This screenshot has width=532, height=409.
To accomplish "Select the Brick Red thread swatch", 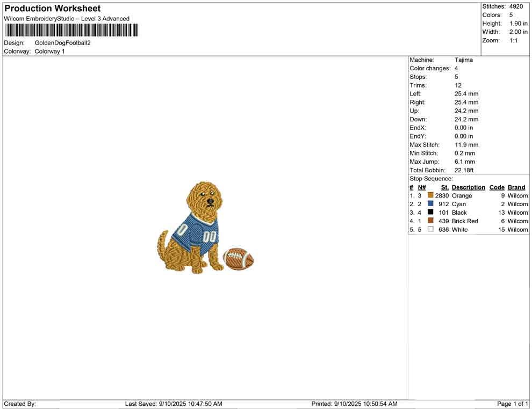I will click(429, 221).
